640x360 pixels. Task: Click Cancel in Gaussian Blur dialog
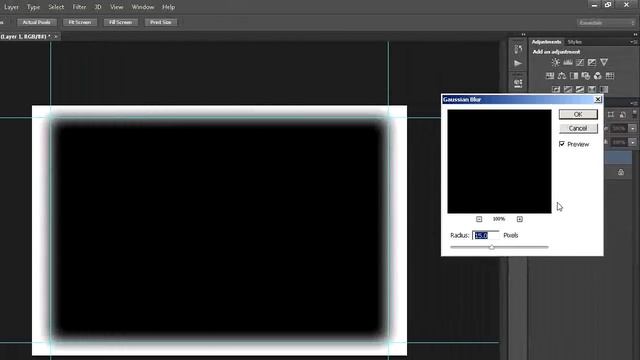578,129
